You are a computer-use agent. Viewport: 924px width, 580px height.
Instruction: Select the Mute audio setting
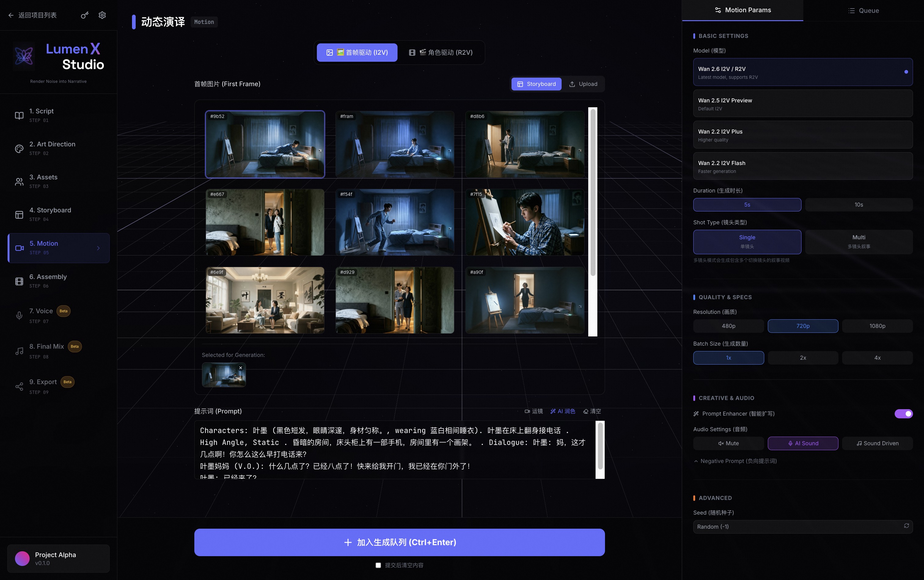(728, 443)
